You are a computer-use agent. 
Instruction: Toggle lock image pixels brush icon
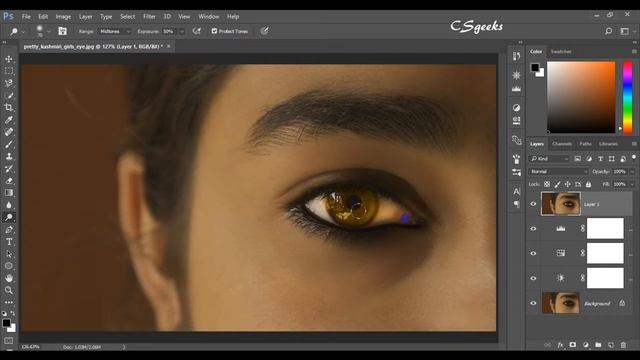[x=558, y=184]
